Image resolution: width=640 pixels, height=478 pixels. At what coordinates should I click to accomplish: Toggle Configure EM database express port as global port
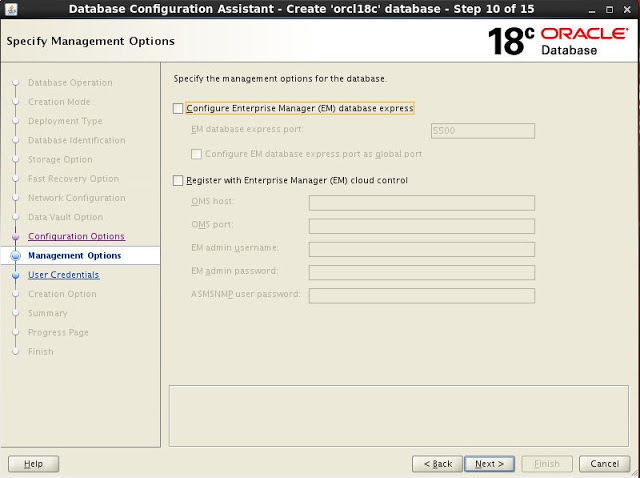point(197,154)
